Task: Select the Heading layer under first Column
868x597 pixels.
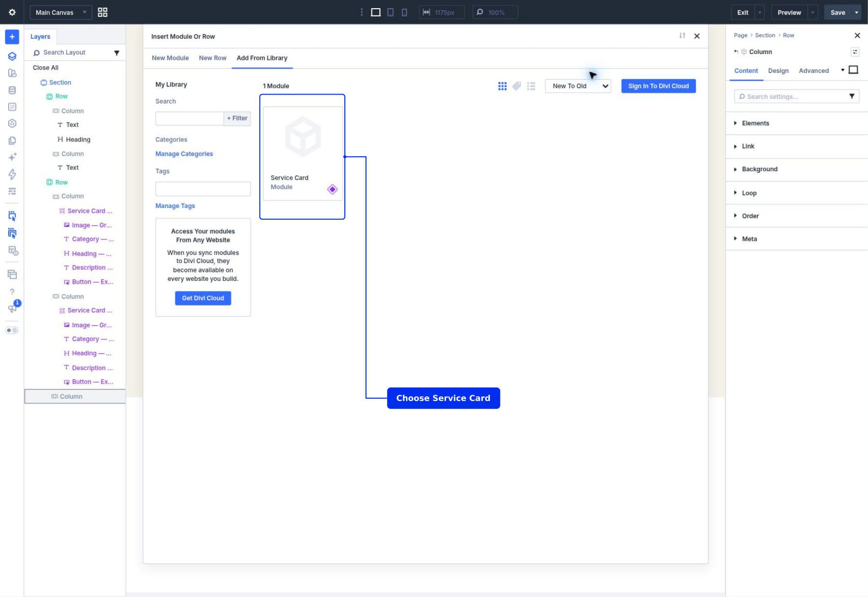Action: pos(74,139)
